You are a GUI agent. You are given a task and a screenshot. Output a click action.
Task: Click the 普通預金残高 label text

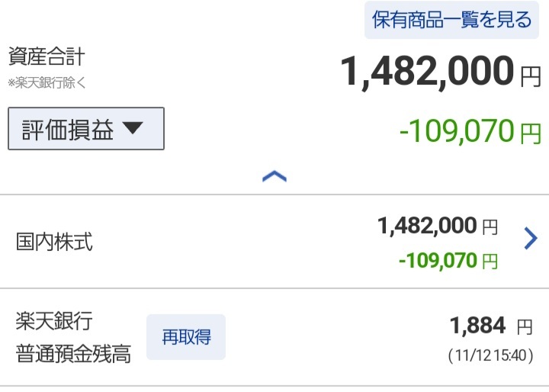click(x=73, y=354)
